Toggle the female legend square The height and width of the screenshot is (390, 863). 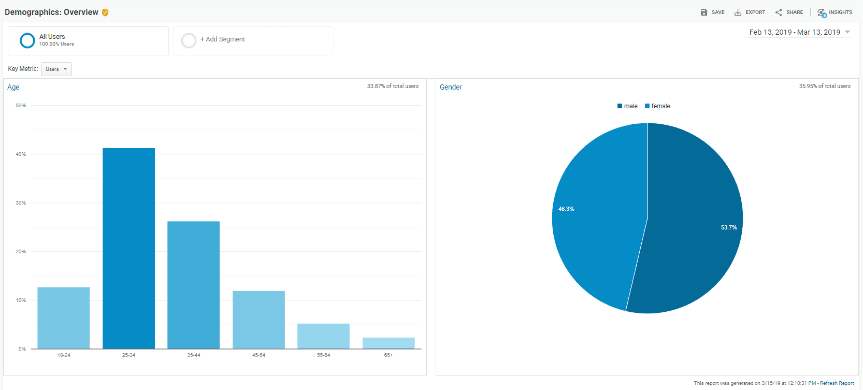pos(647,106)
